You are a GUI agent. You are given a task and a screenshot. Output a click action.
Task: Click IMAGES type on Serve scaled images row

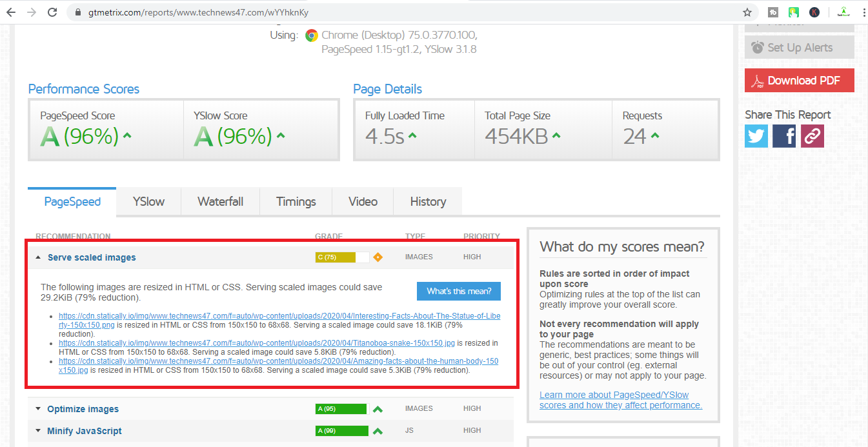pyautogui.click(x=419, y=257)
